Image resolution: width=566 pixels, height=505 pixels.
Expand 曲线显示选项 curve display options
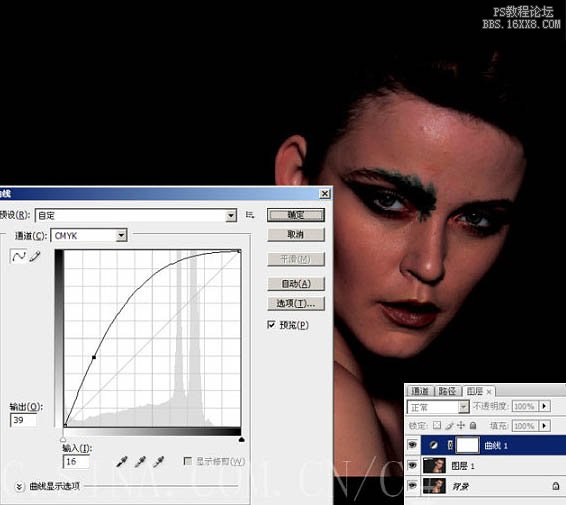pyautogui.click(x=19, y=486)
